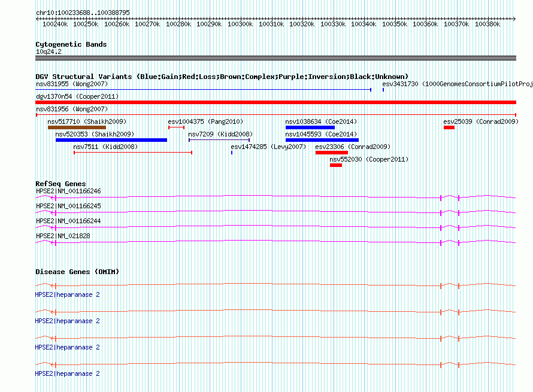Click the 100380k mark on the ruler
Viewport: 533px width, 392px height.
(x=487, y=24)
